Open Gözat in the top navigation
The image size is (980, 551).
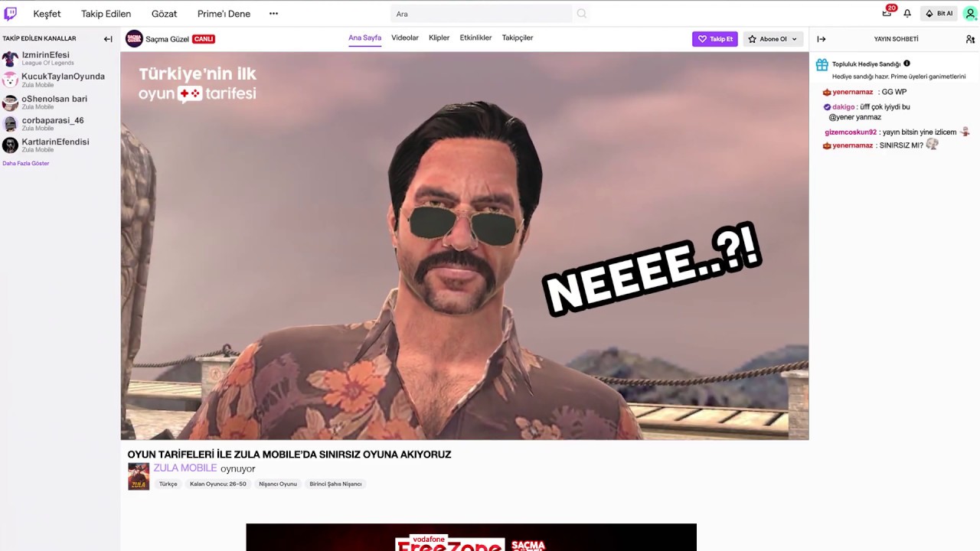[x=164, y=14]
